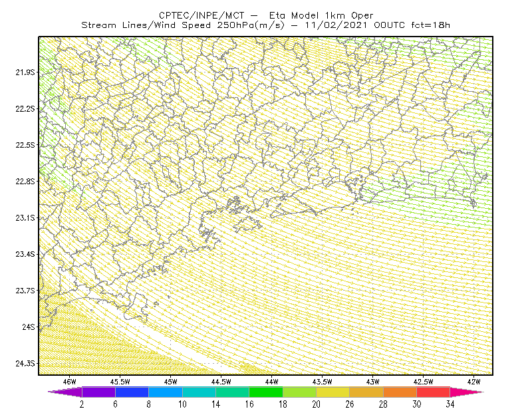Click the 46W longitude axis label
Image resolution: width=532 pixels, height=411 pixels.
point(69,382)
